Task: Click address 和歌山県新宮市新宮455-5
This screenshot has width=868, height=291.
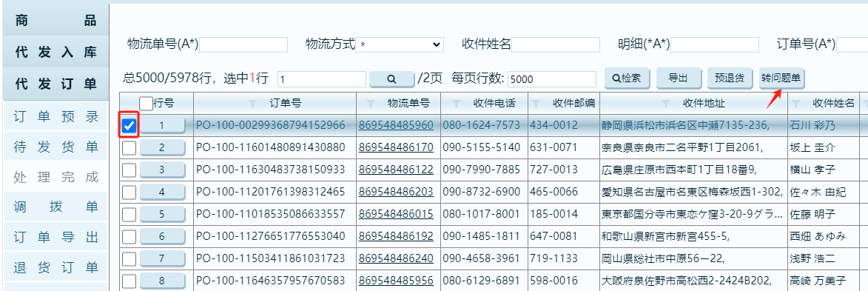Action: click(666, 236)
